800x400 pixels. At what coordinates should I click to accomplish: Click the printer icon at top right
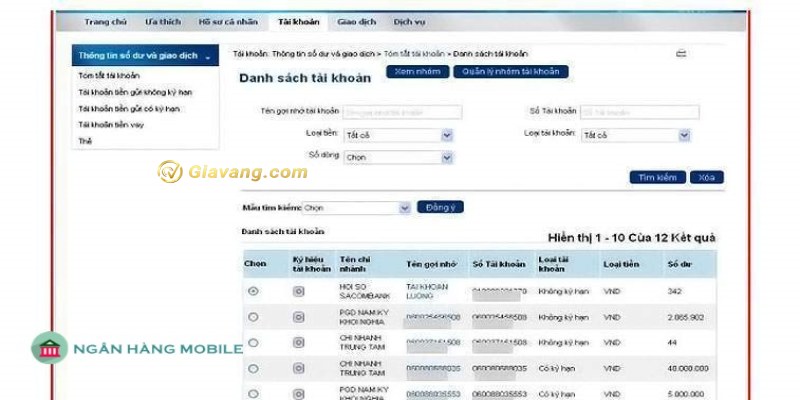(681, 53)
